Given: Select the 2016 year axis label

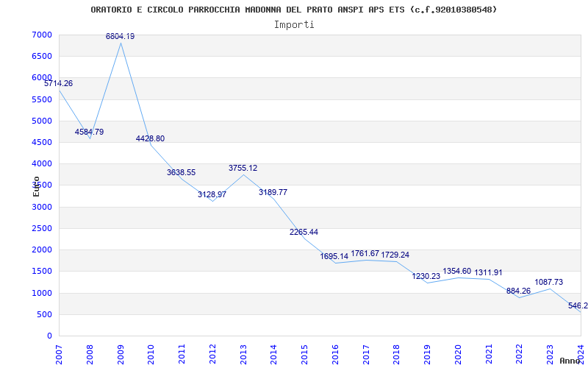Looking at the screenshot, I should point(335,355).
